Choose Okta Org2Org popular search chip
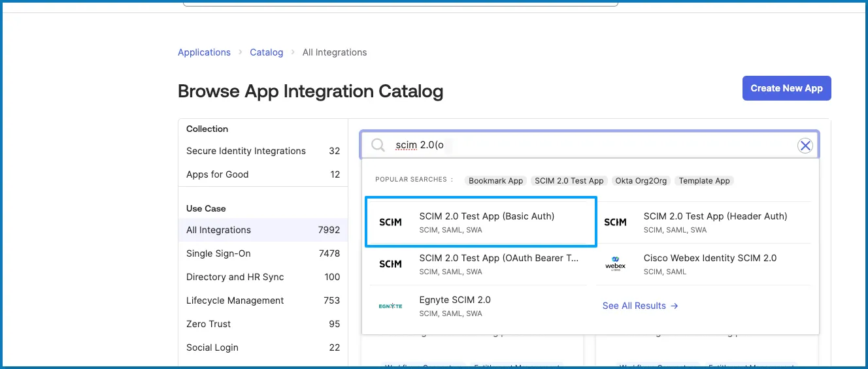868x369 pixels. point(641,181)
